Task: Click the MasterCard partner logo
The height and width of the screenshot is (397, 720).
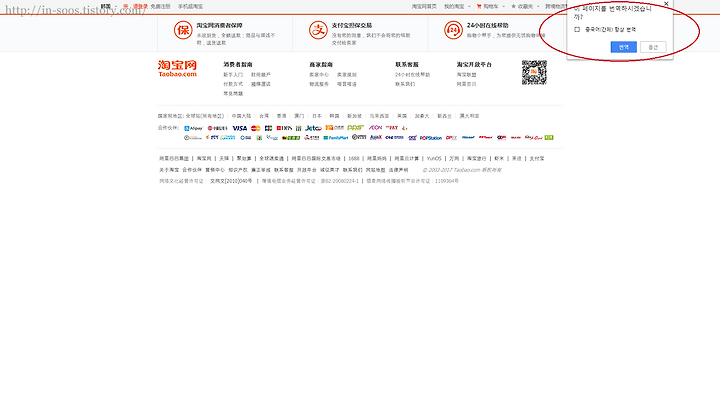Action: pos(256,129)
